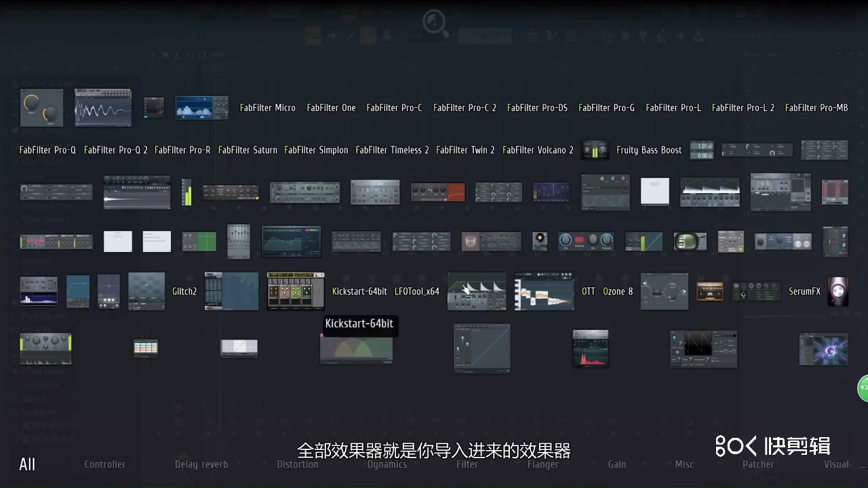Load FabFilter Pro-G plugin
The height and width of the screenshot is (488, 868).
pyautogui.click(x=606, y=108)
